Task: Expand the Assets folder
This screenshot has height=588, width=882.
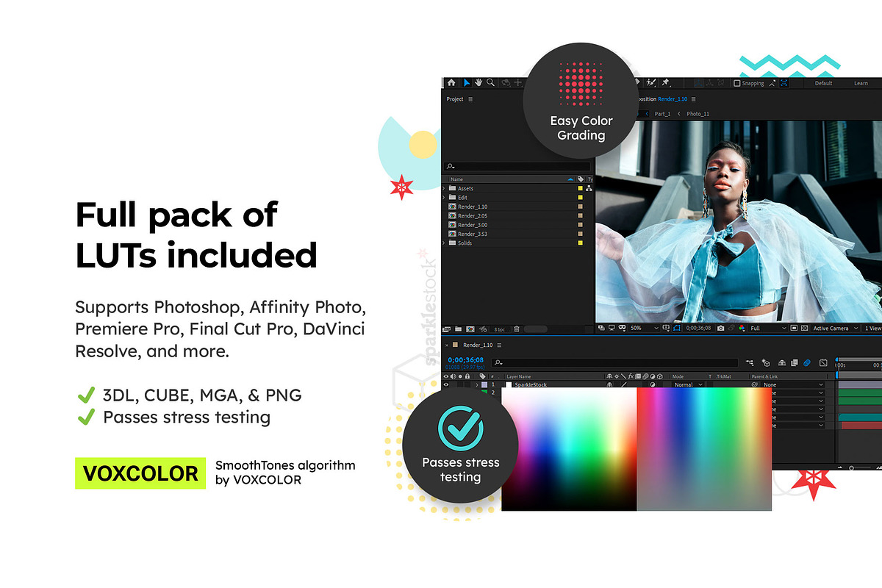Action: coord(443,189)
